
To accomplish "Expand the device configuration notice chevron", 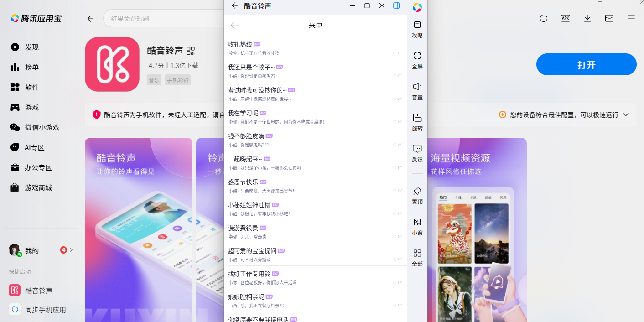I will (x=626, y=114).
